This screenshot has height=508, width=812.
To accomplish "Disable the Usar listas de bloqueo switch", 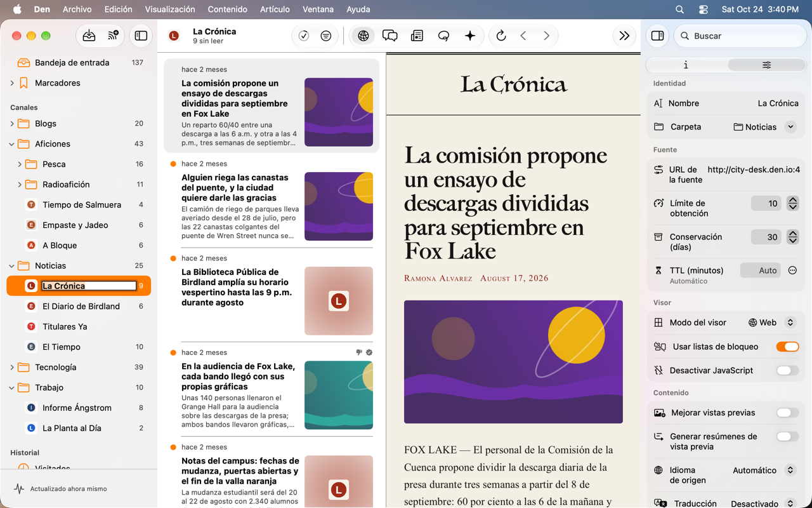I will pos(787,347).
